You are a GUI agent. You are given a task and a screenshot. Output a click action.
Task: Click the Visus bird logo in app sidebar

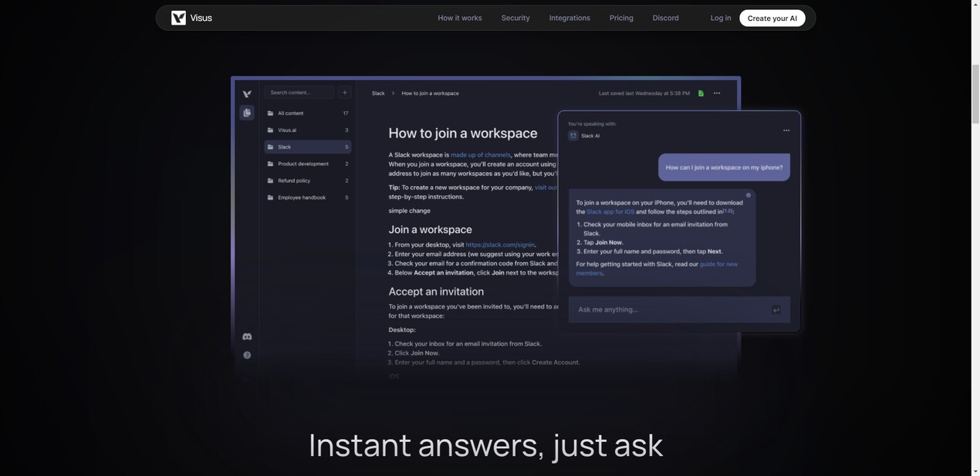click(x=247, y=94)
